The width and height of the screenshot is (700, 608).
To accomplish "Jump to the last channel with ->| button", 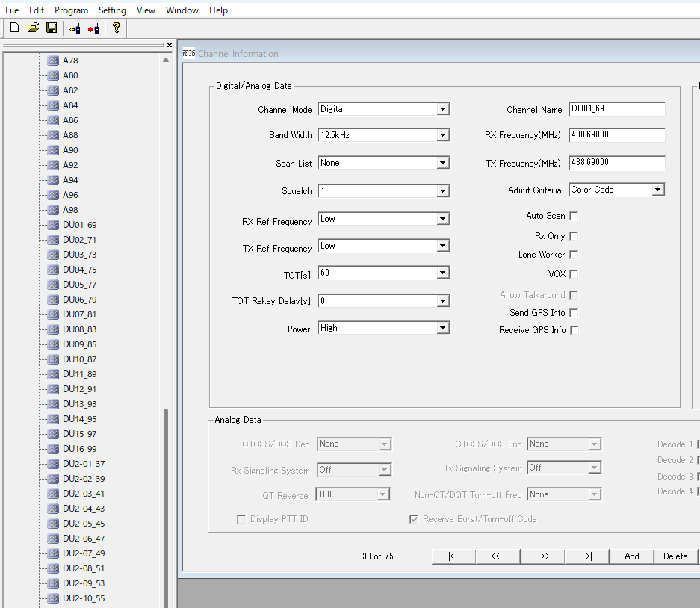I will [x=586, y=556].
